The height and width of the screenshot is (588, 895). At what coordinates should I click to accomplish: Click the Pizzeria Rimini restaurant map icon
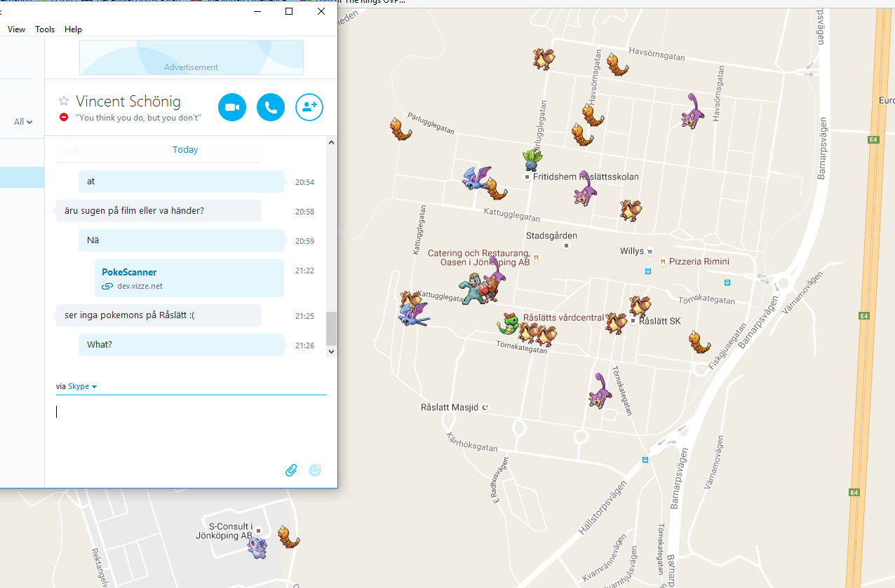point(663,261)
